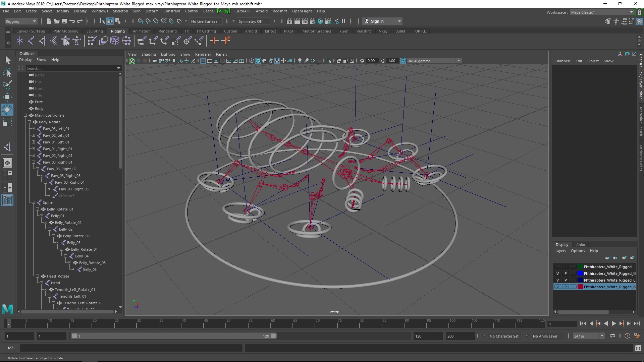Click the Anim tab in channel box
The height and width of the screenshot is (362, 644).
pos(580,244)
